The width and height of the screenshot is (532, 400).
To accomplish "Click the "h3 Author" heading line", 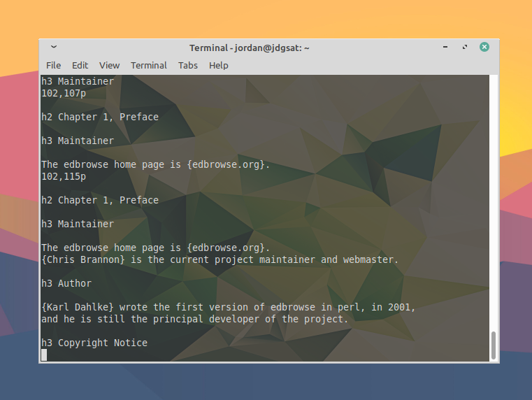I will point(66,283).
